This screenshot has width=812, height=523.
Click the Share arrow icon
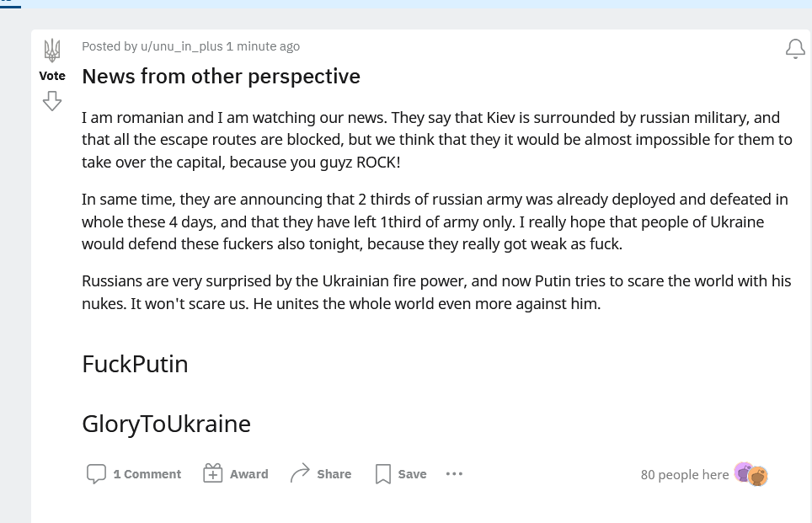[x=300, y=474]
